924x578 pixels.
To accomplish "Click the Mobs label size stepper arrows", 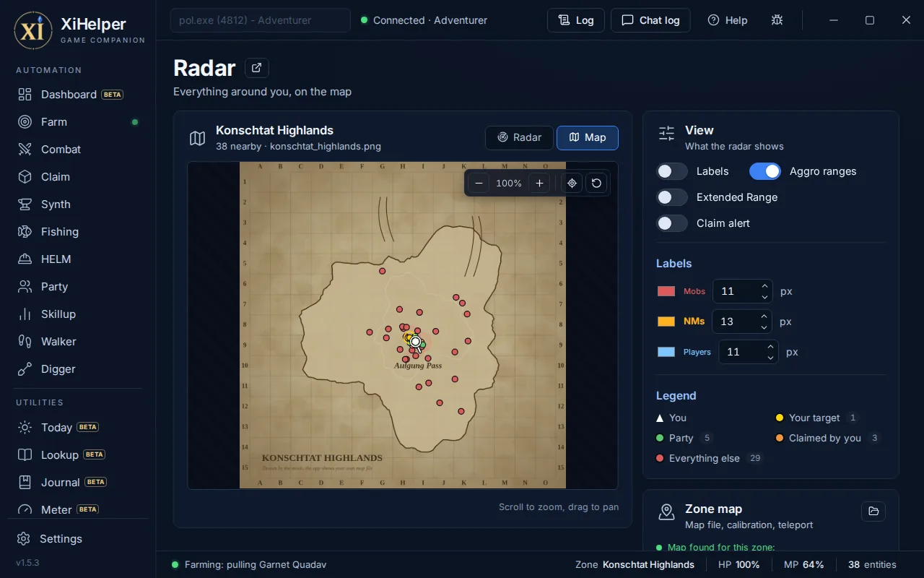I will pyautogui.click(x=764, y=291).
